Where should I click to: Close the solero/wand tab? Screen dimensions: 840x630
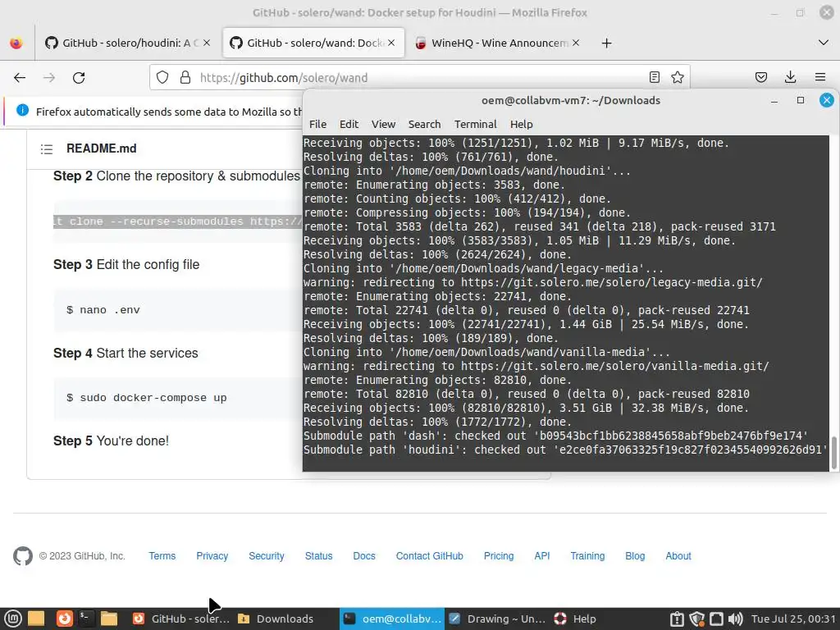coord(391,43)
